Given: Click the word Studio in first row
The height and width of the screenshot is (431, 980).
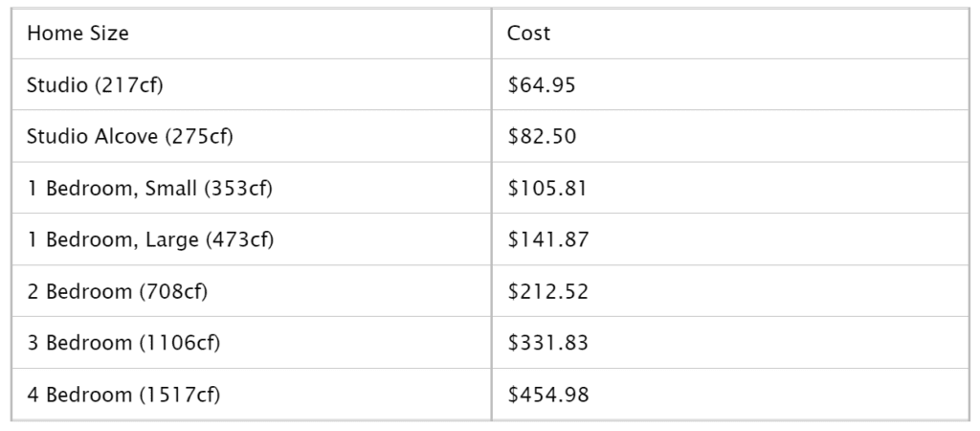Looking at the screenshot, I should pyautogui.click(x=57, y=84).
